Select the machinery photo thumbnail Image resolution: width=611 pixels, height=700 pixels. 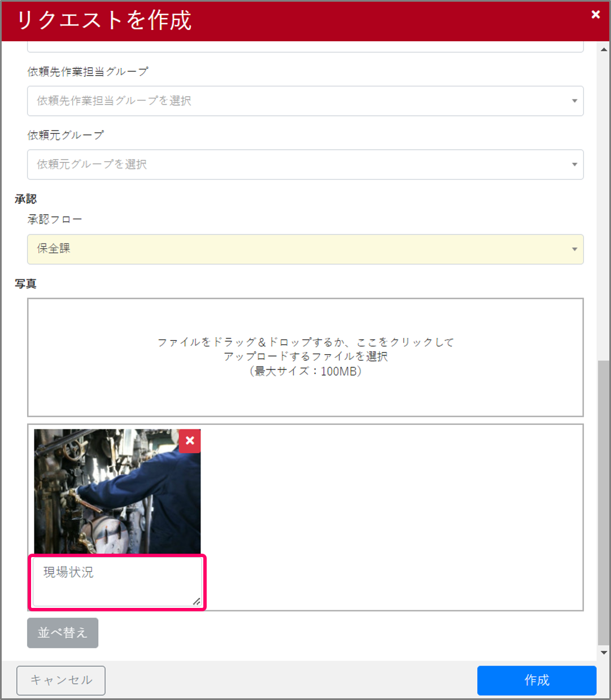tap(117, 492)
